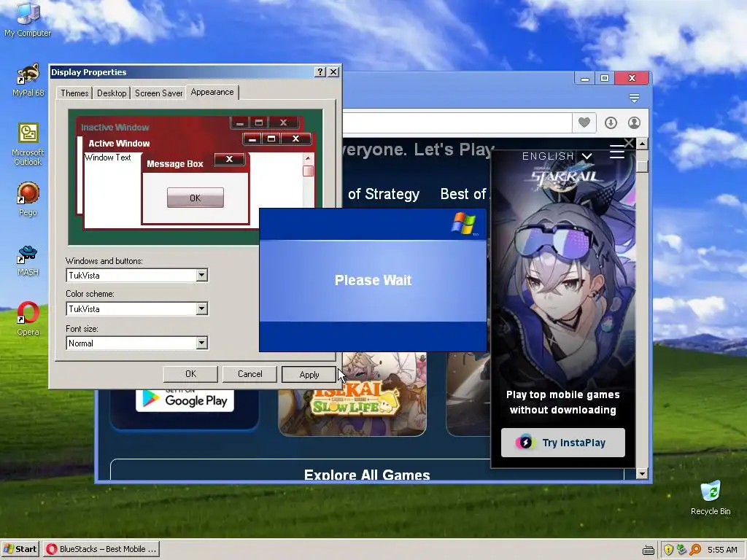Click page scrollbar up arrow

point(642,144)
